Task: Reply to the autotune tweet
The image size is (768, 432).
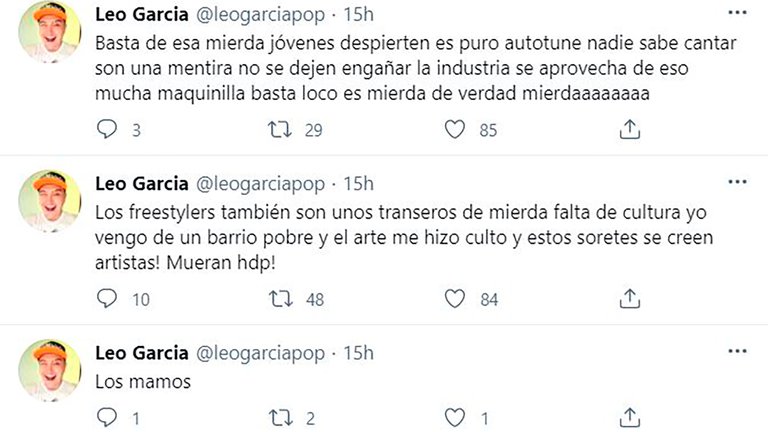Action: point(107,129)
